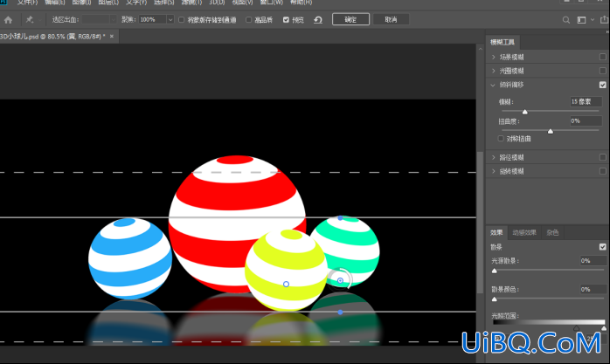Click the inactive blur pin on the yellow ball
610x364 pixels.
(286, 285)
